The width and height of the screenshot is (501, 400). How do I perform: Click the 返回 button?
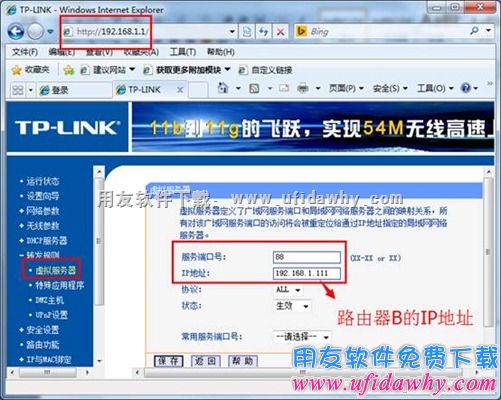(205, 361)
